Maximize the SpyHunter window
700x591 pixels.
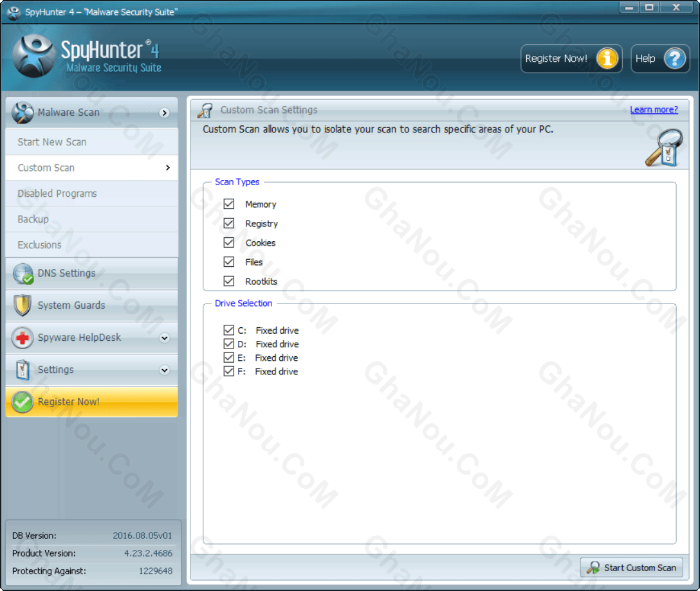649,7
